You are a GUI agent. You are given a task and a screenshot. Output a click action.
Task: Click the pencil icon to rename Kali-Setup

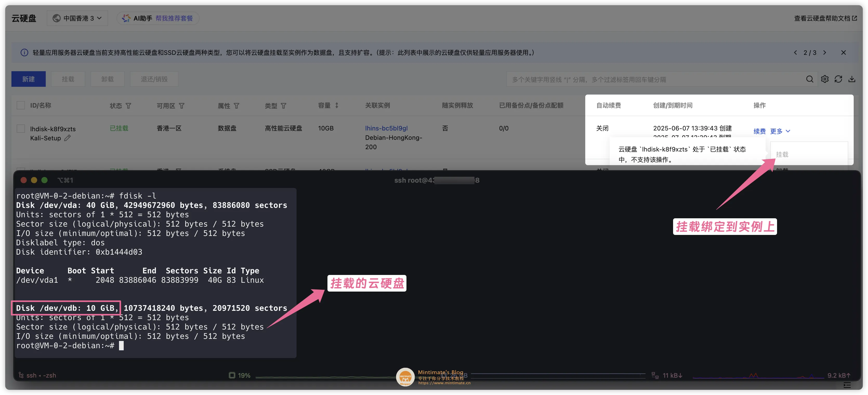tap(67, 138)
